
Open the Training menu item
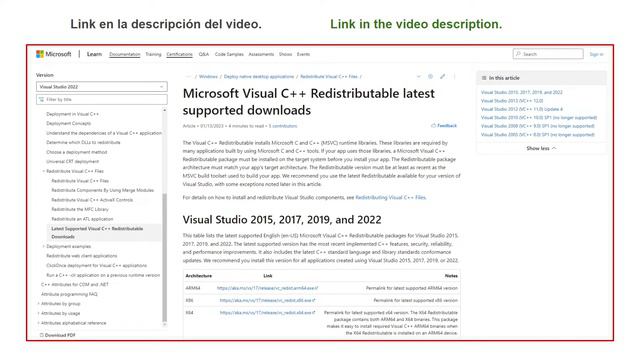coord(153,54)
